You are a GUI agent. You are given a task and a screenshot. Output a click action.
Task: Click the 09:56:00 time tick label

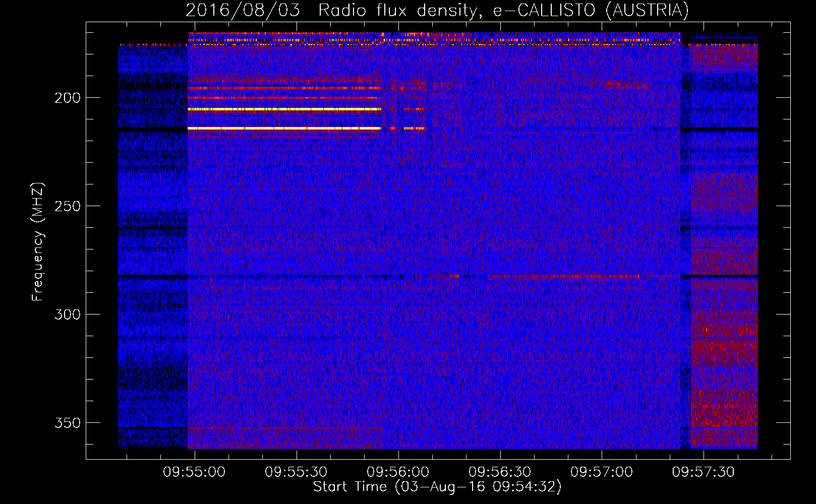398,472
